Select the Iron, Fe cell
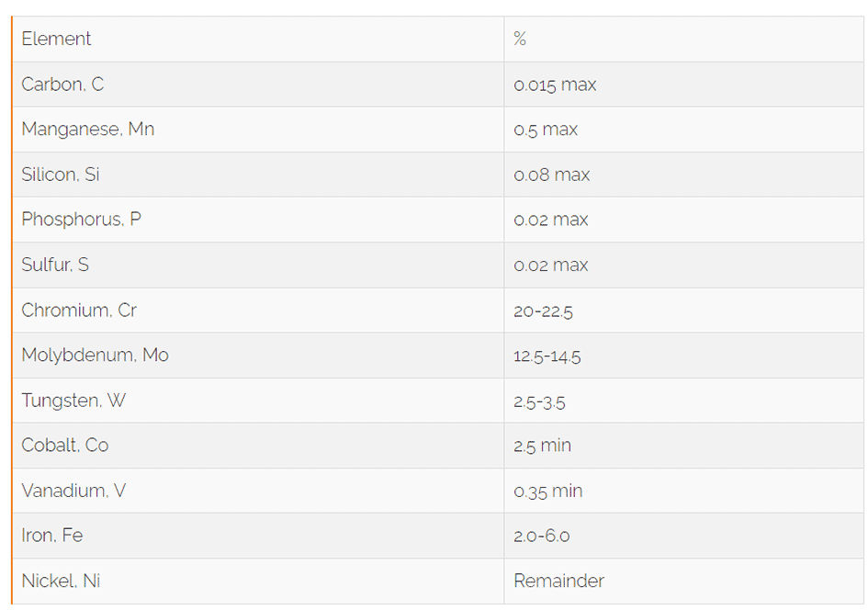The image size is (868, 610). (x=52, y=536)
